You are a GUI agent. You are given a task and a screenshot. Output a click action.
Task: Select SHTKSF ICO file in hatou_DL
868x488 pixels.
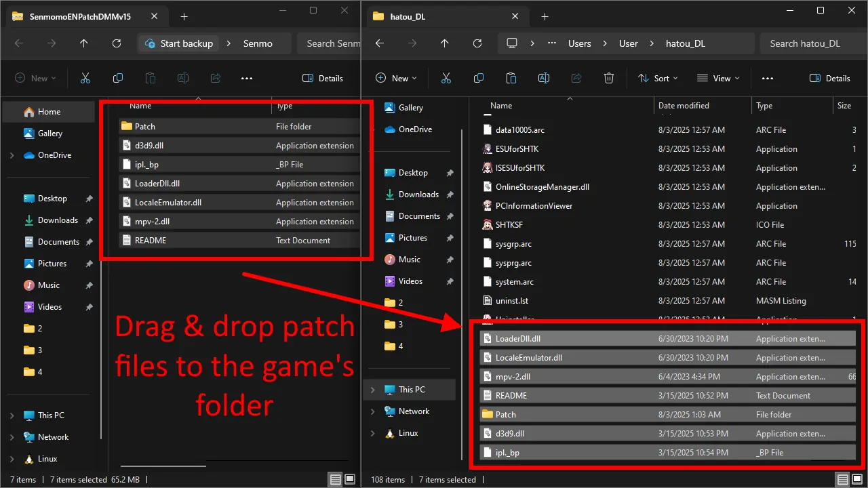click(x=668, y=225)
